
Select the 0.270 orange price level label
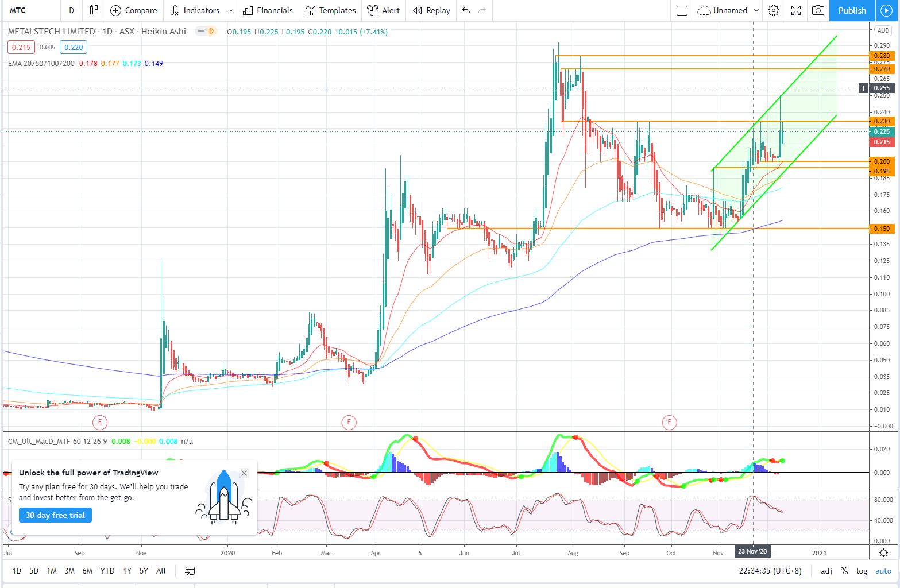pos(882,69)
